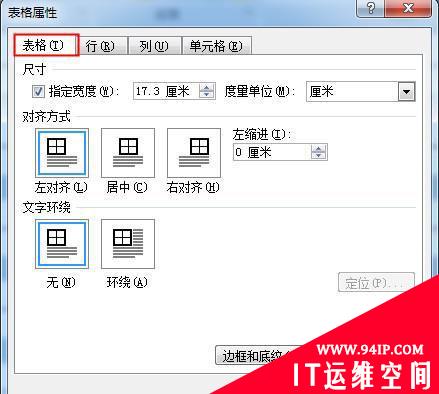
Task: Click the 定位(P) positioning button
Action: 376,283
